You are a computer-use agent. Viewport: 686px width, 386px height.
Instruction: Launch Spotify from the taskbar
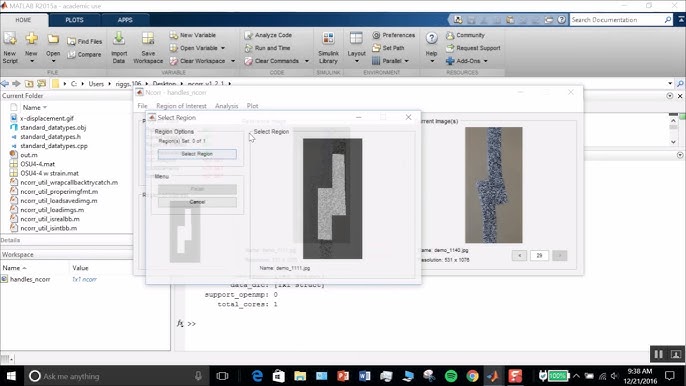[451, 376]
